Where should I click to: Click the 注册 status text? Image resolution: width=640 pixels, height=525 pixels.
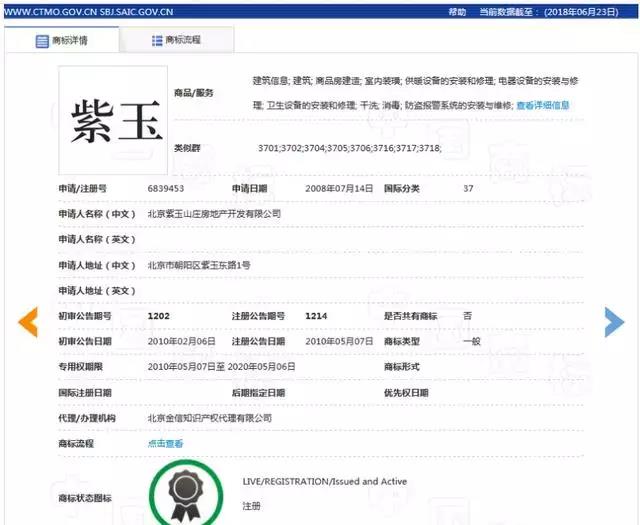coord(251,506)
